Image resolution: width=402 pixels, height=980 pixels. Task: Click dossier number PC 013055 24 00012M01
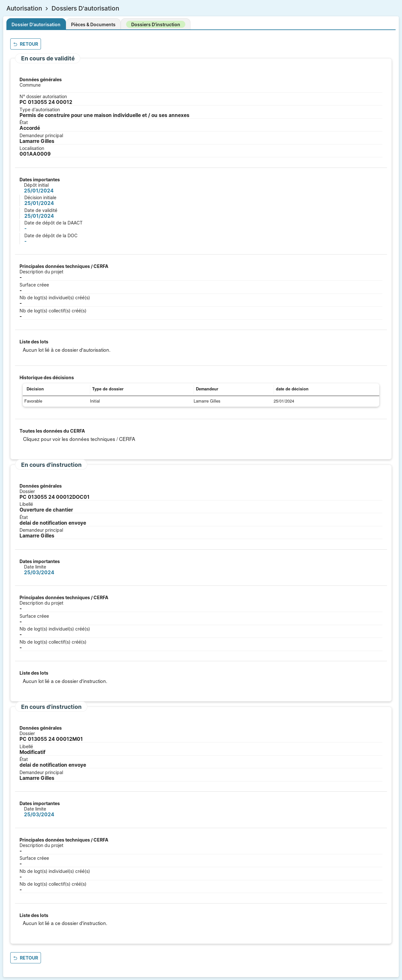[51, 739]
